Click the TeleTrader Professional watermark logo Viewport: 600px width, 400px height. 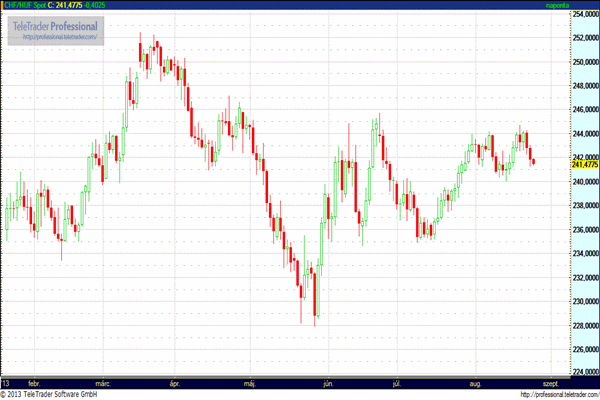(54, 24)
